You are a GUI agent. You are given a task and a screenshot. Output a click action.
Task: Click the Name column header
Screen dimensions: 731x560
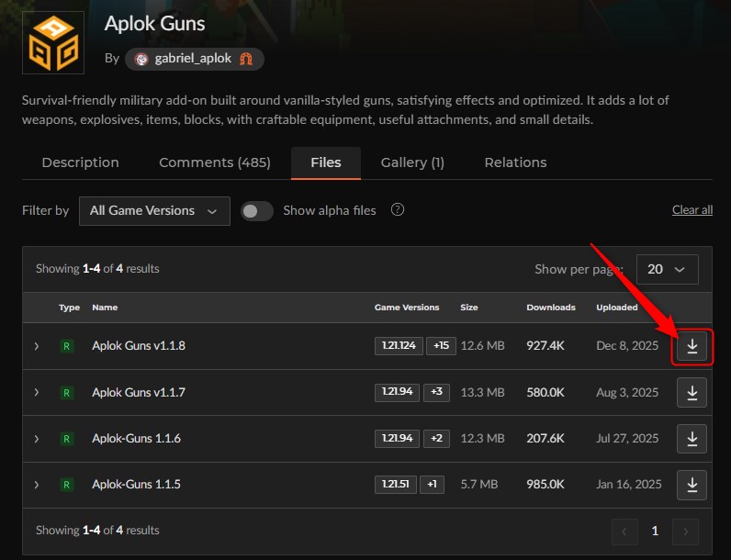click(x=105, y=308)
